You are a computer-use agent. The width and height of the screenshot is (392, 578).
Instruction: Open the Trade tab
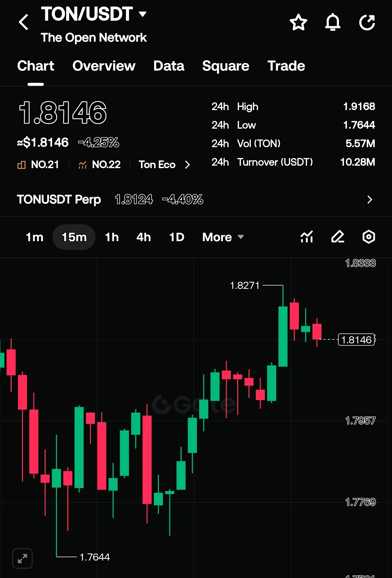click(x=286, y=66)
